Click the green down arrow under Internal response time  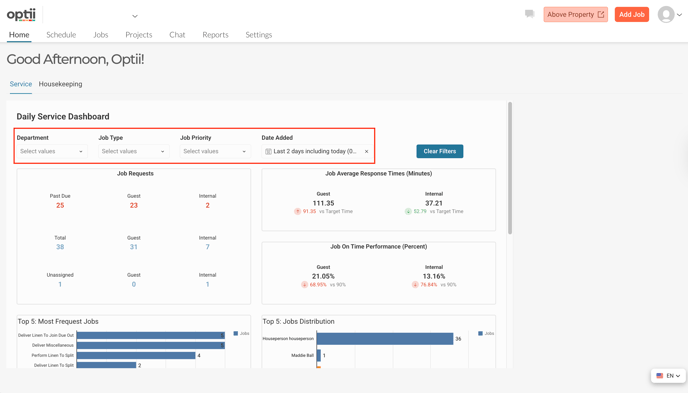[408, 211]
